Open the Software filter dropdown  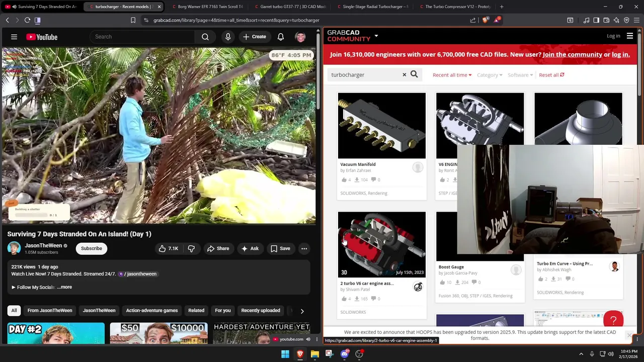pos(520,75)
